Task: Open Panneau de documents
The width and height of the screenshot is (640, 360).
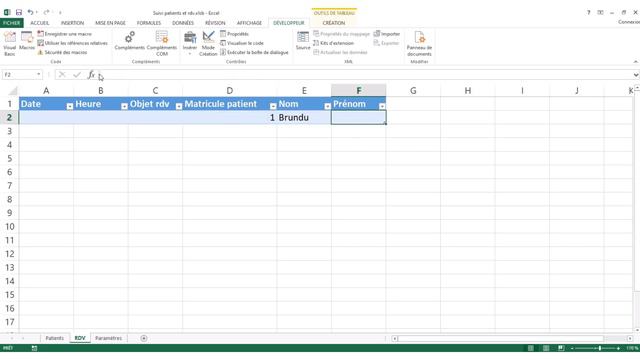Action: click(x=419, y=43)
